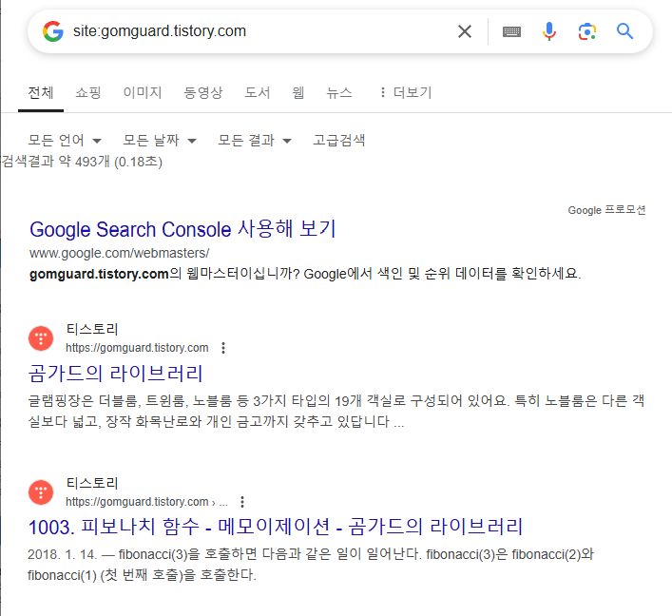The image size is (672, 616).
Task: Open three-dot menu beside gomguard.tistory.com result
Action: (x=223, y=348)
